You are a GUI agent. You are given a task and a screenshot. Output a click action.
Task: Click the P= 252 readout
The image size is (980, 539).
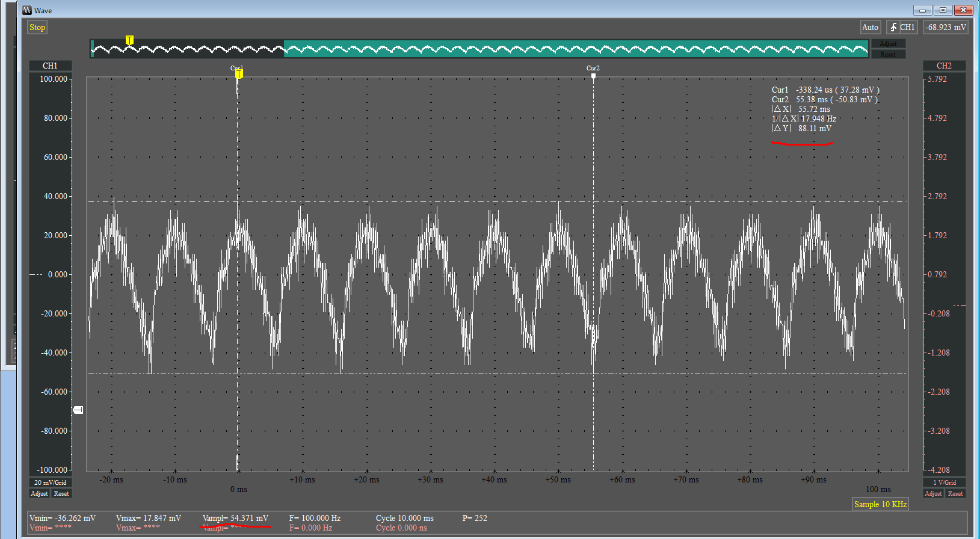click(x=475, y=518)
